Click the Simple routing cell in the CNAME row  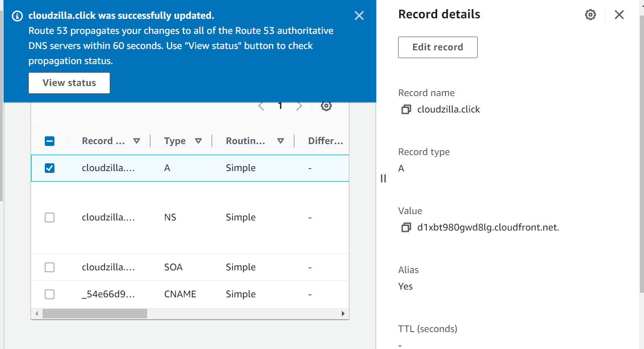click(240, 294)
